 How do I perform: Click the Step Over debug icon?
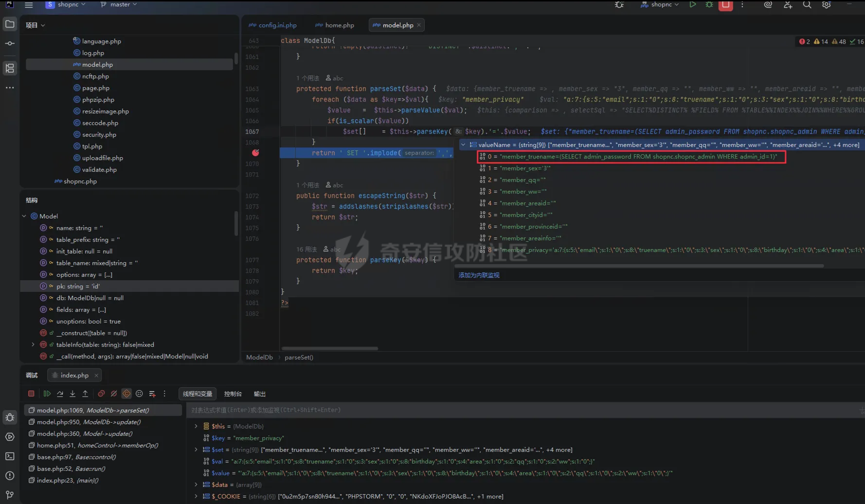tap(60, 394)
